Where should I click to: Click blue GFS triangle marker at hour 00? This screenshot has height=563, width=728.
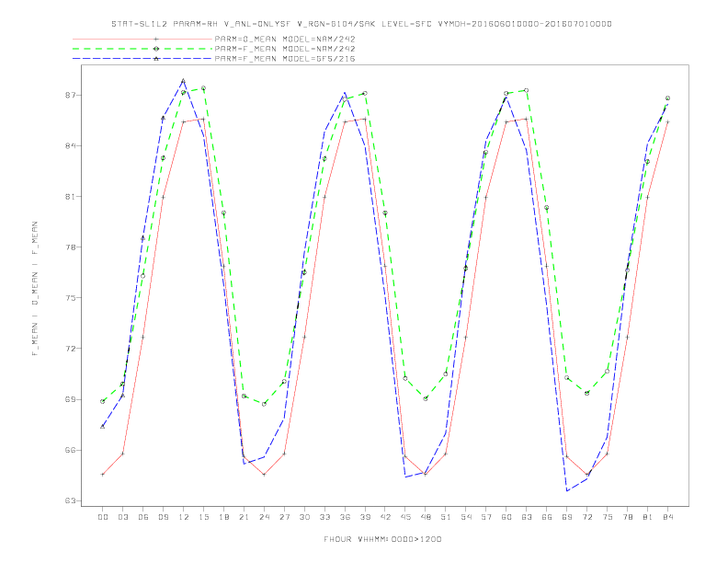click(103, 426)
